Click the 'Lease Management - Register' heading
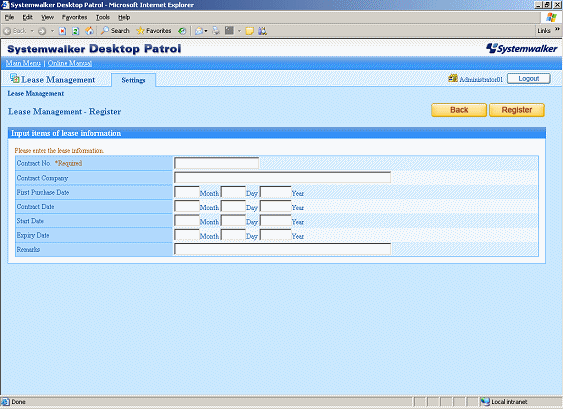 coord(65,112)
